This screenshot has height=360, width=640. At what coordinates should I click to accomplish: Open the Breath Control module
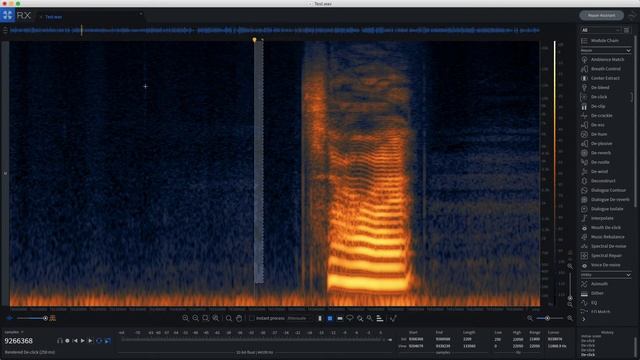click(x=605, y=69)
